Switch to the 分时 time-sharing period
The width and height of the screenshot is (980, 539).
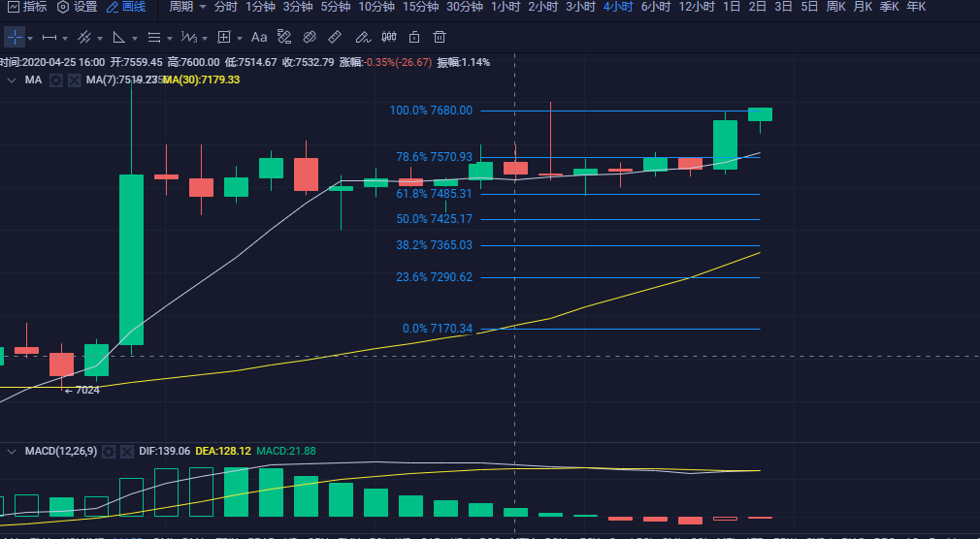click(x=226, y=7)
